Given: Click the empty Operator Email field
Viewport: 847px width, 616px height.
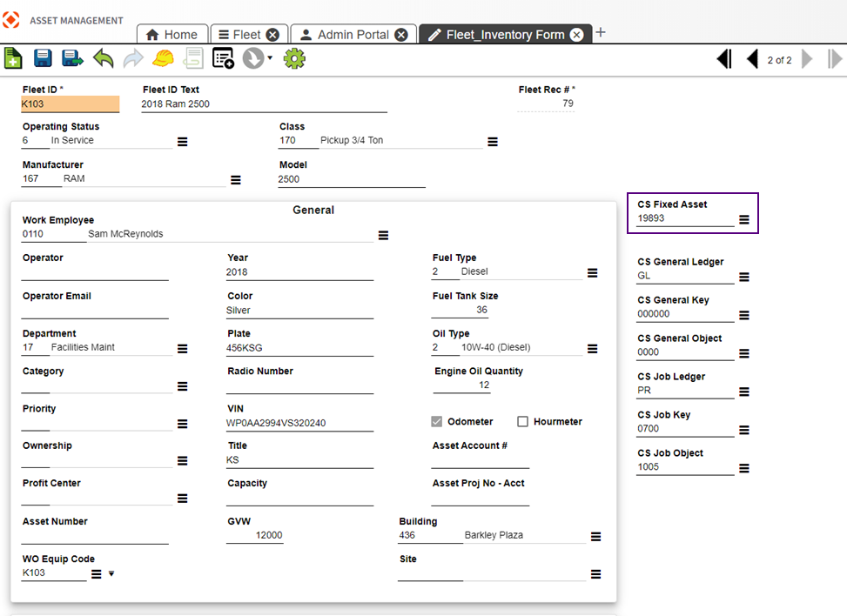Looking at the screenshot, I should pos(95,311).
